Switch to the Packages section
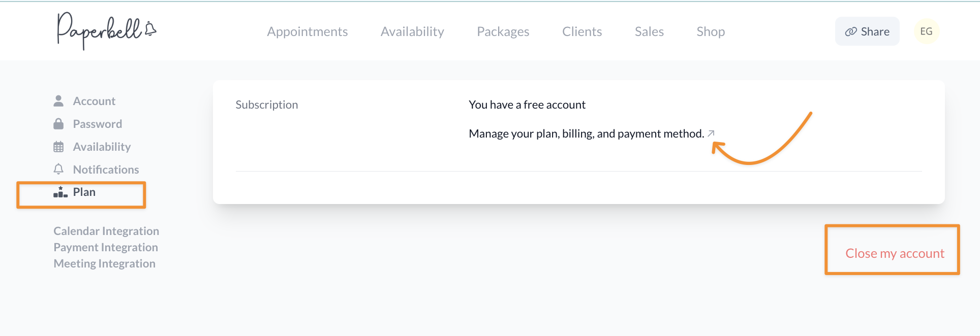This screenshot has height=336, width=980. 503,31
